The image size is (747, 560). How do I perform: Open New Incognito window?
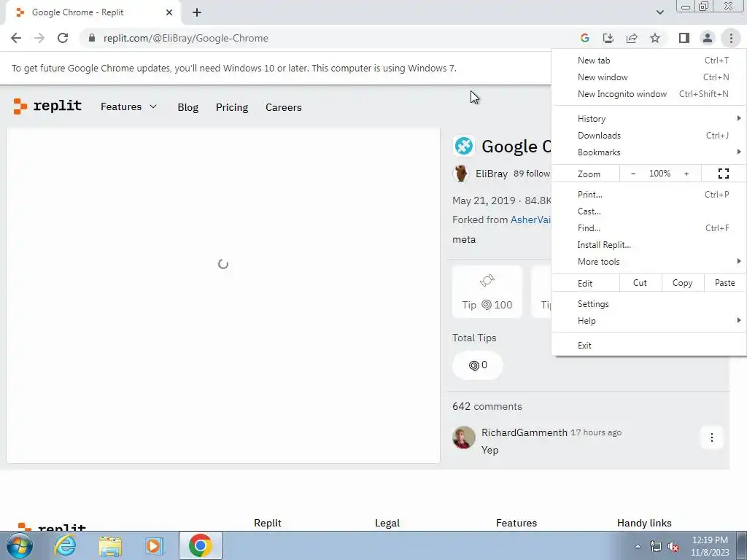(649, 94)
